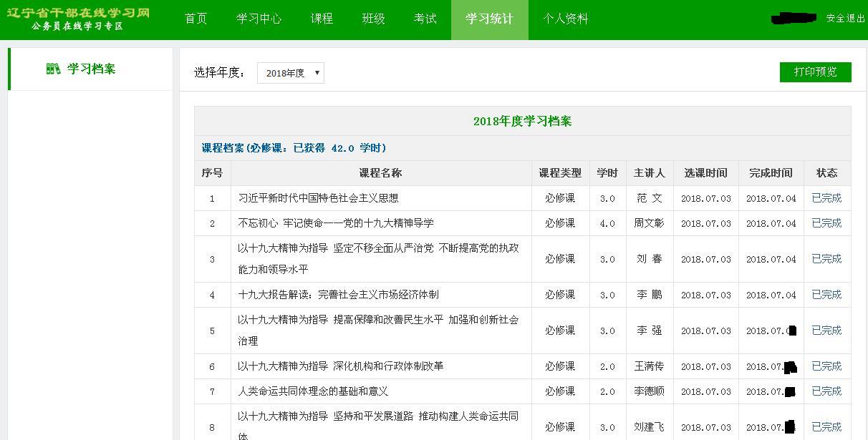Navigate to the 考试 tab
Image resolution: width=868 pixels, height=440 pixels.
click(425, 19)
